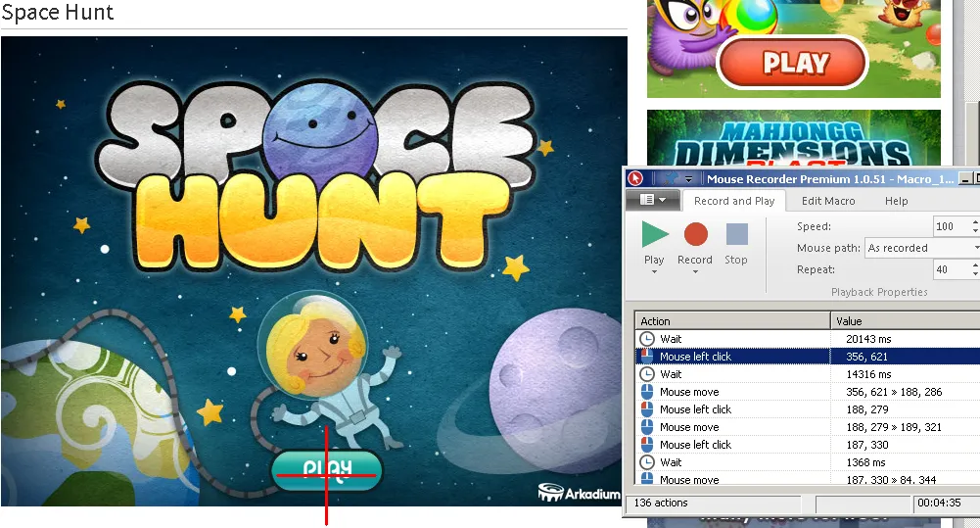Image resolution: width=980 pixels, height=528 pixels.
Task: Click the mouse icon of the 356, 621 » 188, 286 move row
Action: [647, 392]
